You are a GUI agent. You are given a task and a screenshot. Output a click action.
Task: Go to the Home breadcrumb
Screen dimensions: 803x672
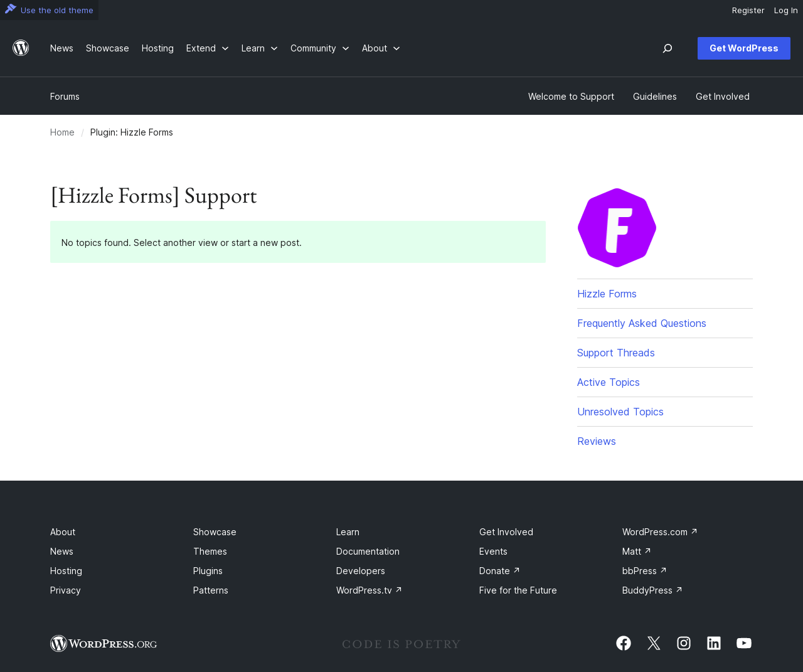tap(62, 132)
